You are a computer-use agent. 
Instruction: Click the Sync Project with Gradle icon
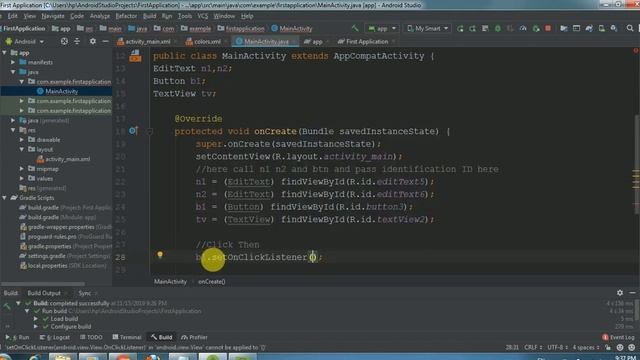(x=589, y=29)
